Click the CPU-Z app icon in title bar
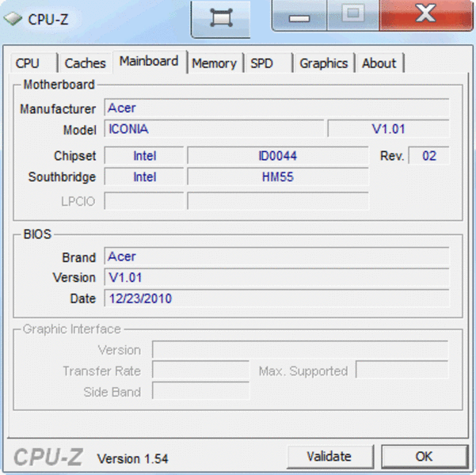Viewport: 476px width, 475px height. click(x=13, y=19)
